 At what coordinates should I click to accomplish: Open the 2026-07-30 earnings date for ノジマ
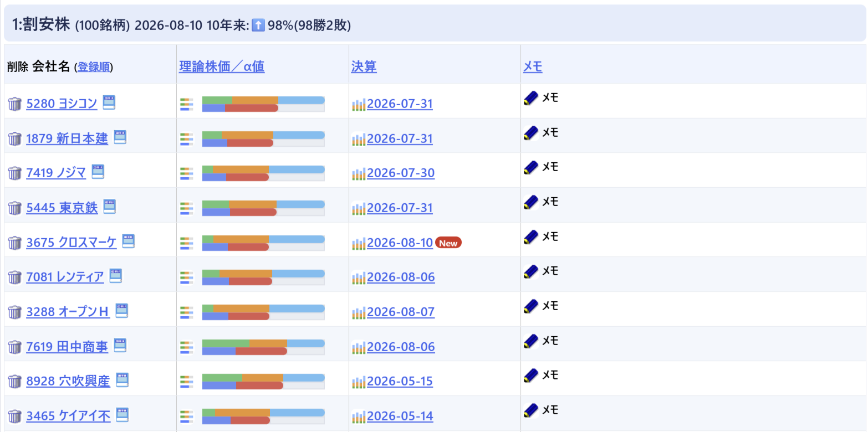click(x=401, y=173)
